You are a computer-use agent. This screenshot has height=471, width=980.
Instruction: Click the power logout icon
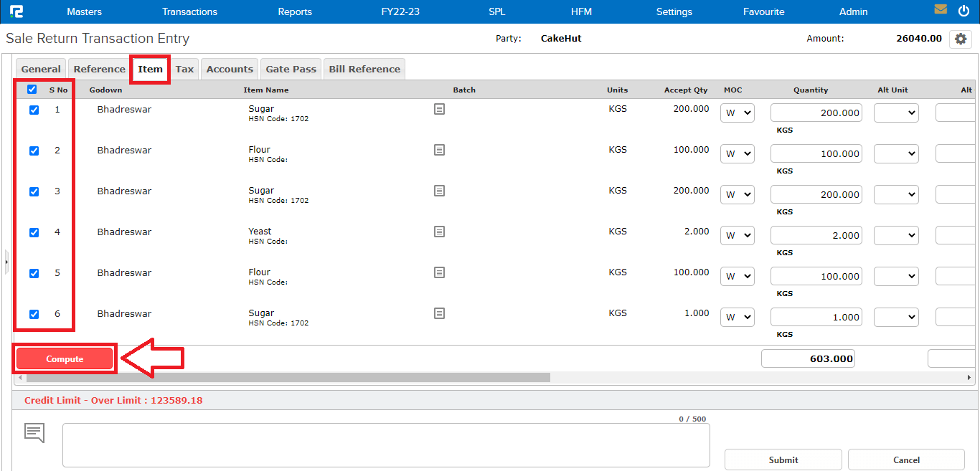(x=963, y=11)
